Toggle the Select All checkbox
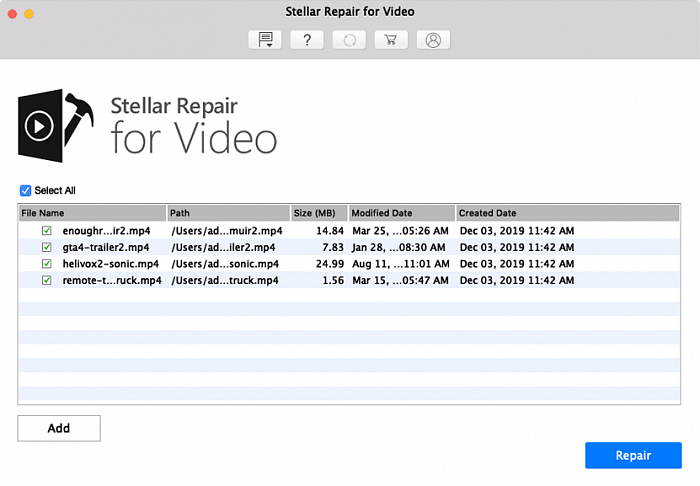This screenshot has width=700, height=486. point(25,191)
